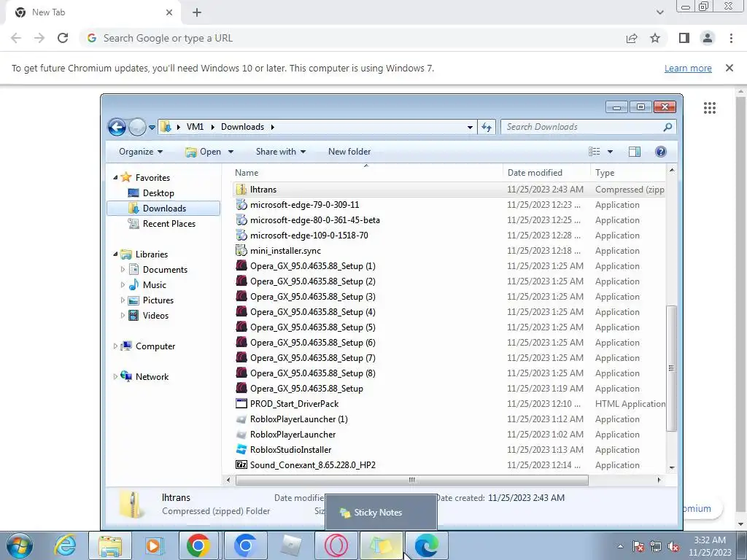Select Videos library

pos(155,315)
